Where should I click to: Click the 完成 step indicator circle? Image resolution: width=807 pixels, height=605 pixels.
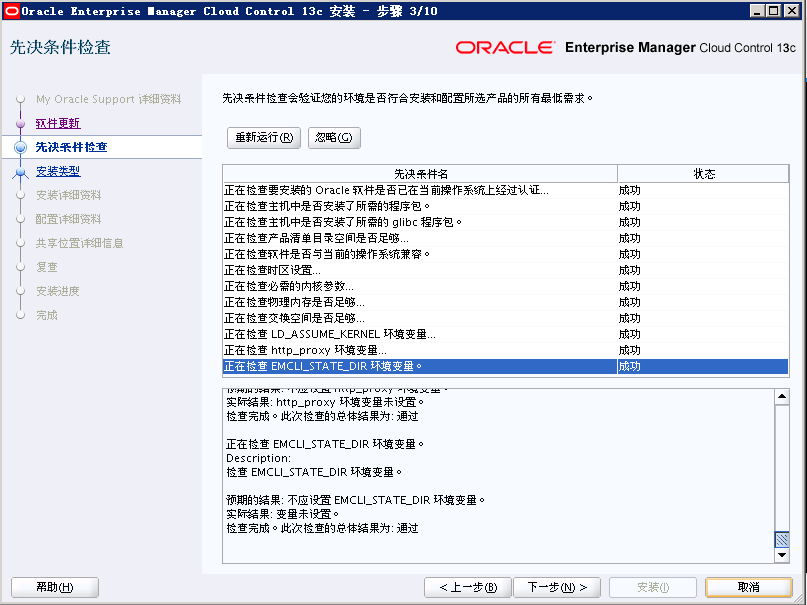click(20, 315)
